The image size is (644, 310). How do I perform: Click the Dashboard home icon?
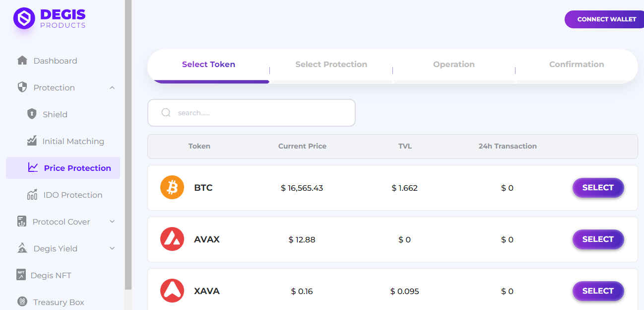[x=22, y=61]
